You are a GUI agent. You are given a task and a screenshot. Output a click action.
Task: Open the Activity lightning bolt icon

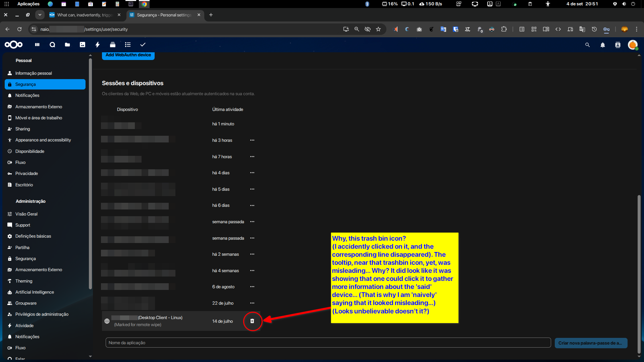coord(98,45)
